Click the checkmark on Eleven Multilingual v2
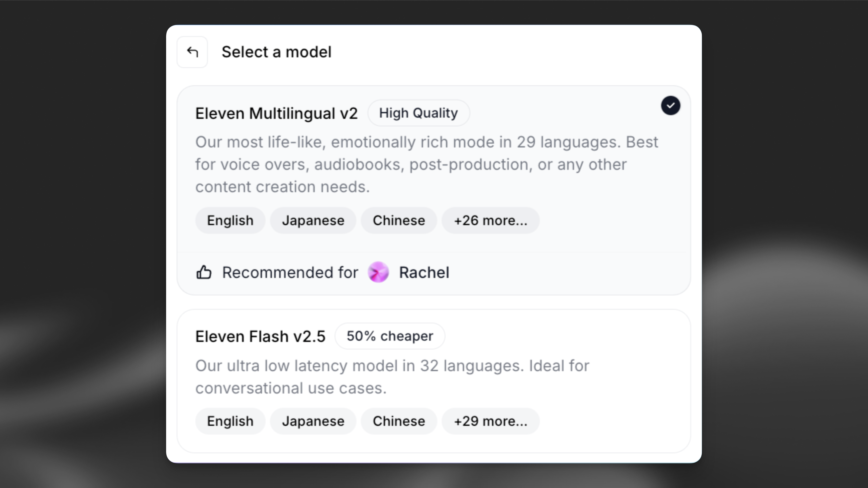Screen dimensions: 868x488 coord(670,105)
